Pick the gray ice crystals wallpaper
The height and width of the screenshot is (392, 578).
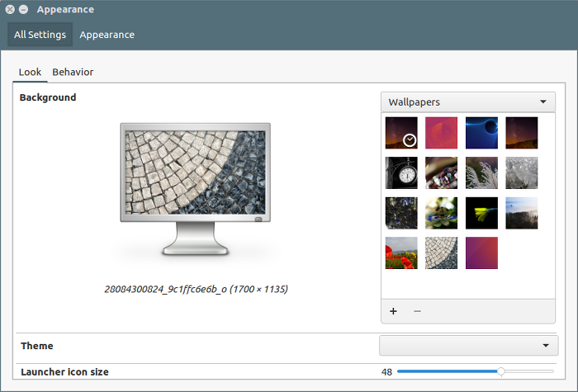[522, 172]
